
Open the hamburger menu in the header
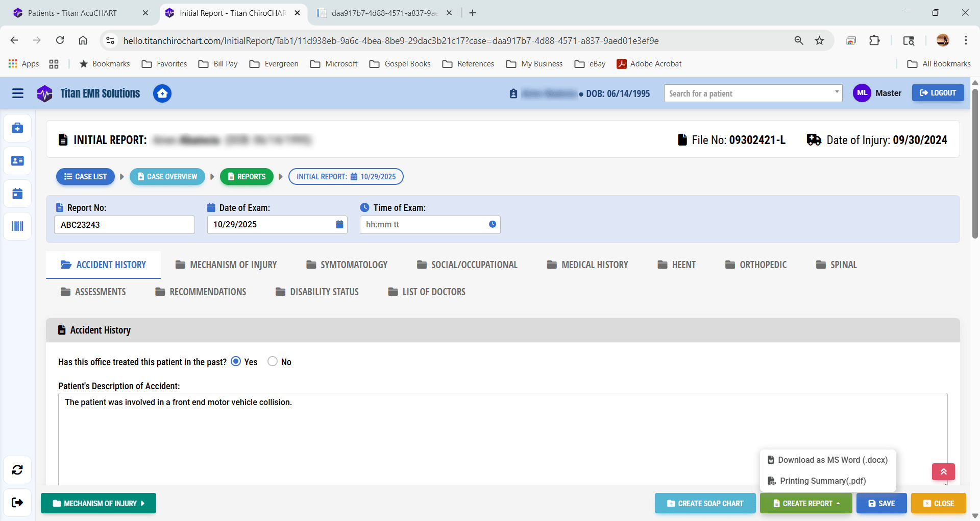pyautogui.click(x=17, y=93)
